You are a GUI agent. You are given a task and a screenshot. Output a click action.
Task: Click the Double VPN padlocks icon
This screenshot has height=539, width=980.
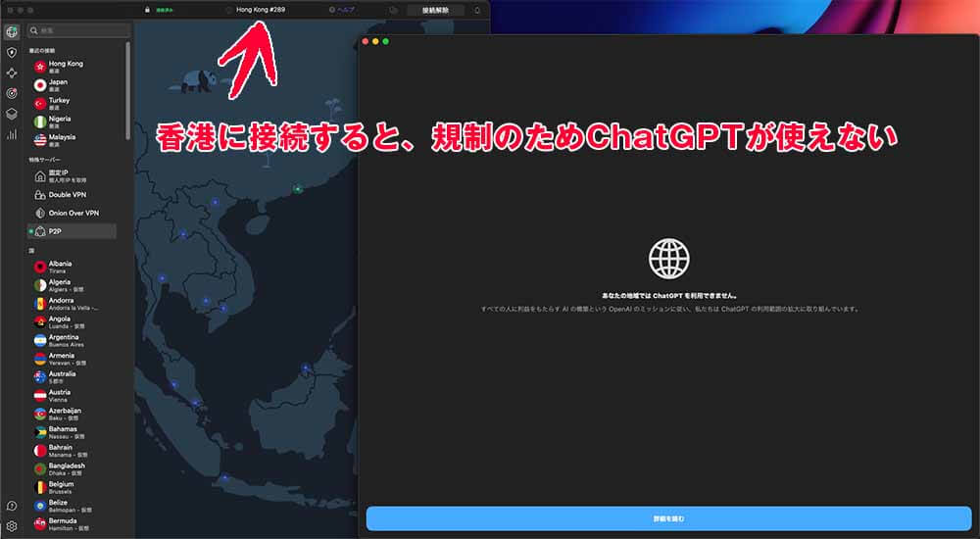(40, 195)
